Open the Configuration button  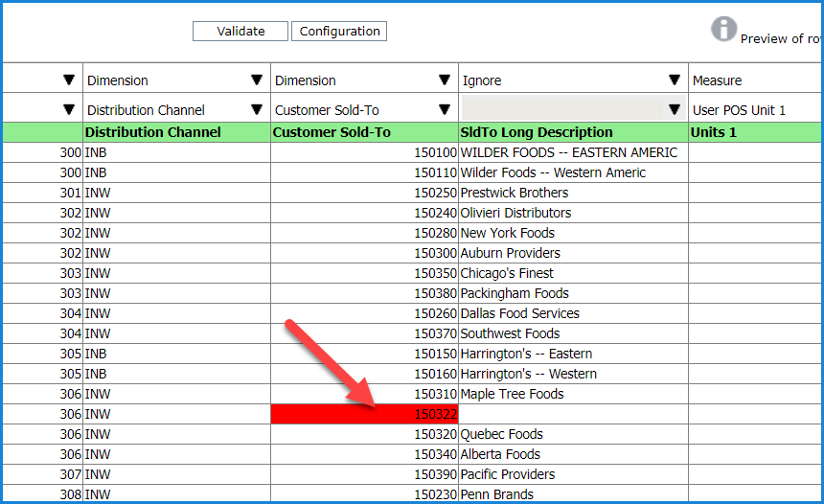339,32
